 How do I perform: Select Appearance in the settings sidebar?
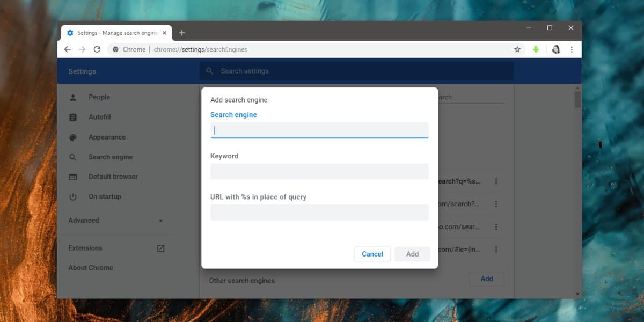pyautogui.click(x=107, y=137)
